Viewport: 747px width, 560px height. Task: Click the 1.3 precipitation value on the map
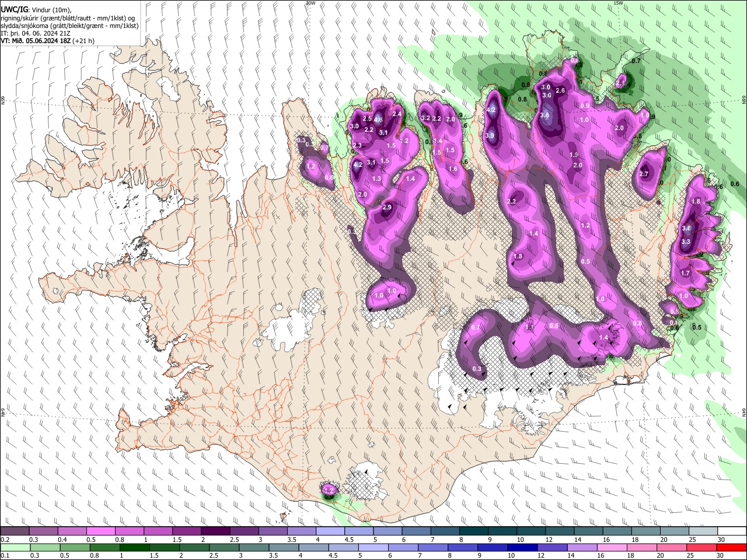(x=376, y=179)
